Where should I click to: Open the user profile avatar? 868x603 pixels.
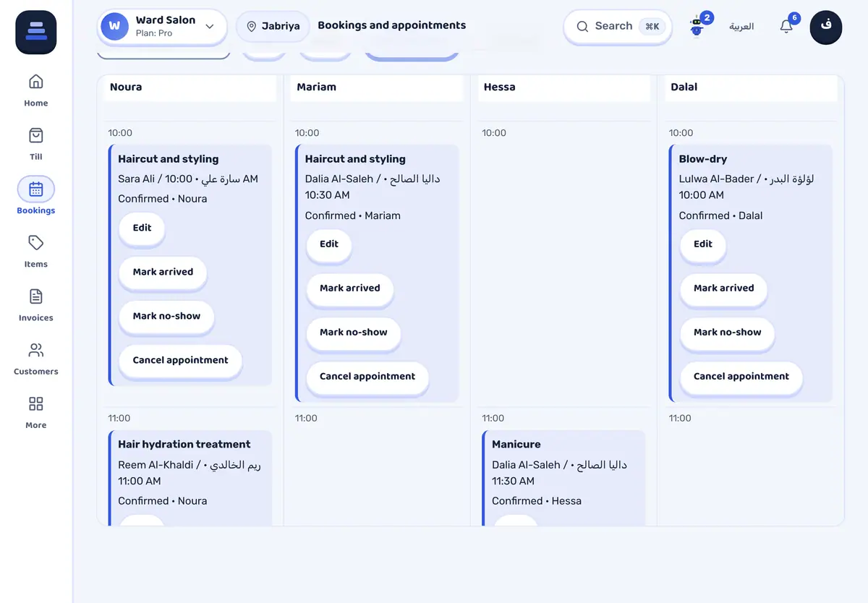point(826,27)
